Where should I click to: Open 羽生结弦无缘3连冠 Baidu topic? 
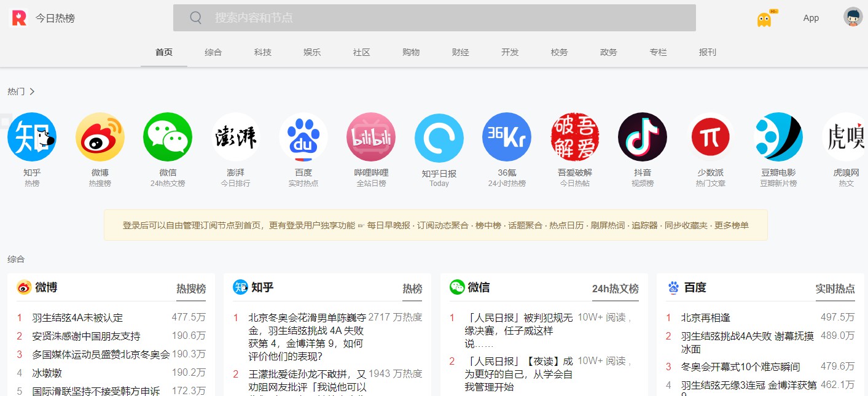pos(749,389)
